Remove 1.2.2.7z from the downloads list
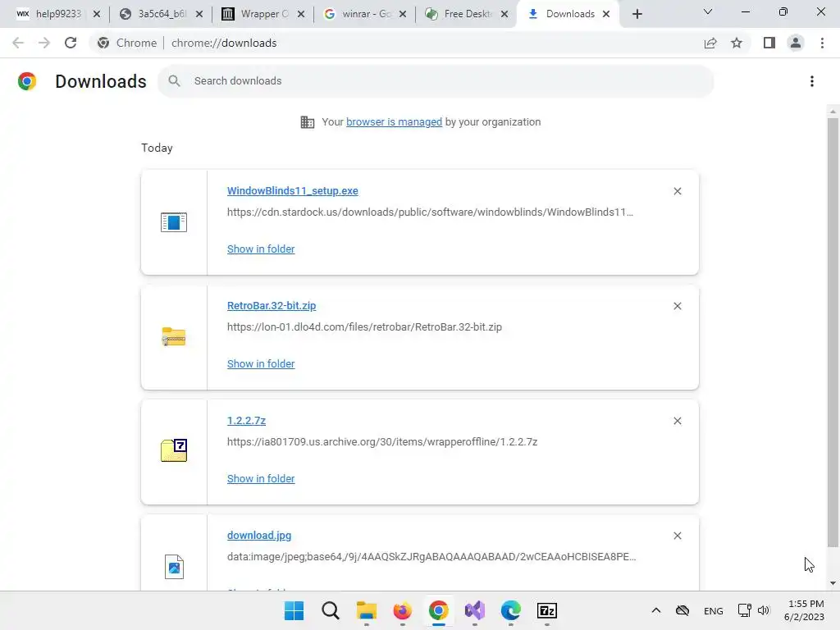 [677, 421]
